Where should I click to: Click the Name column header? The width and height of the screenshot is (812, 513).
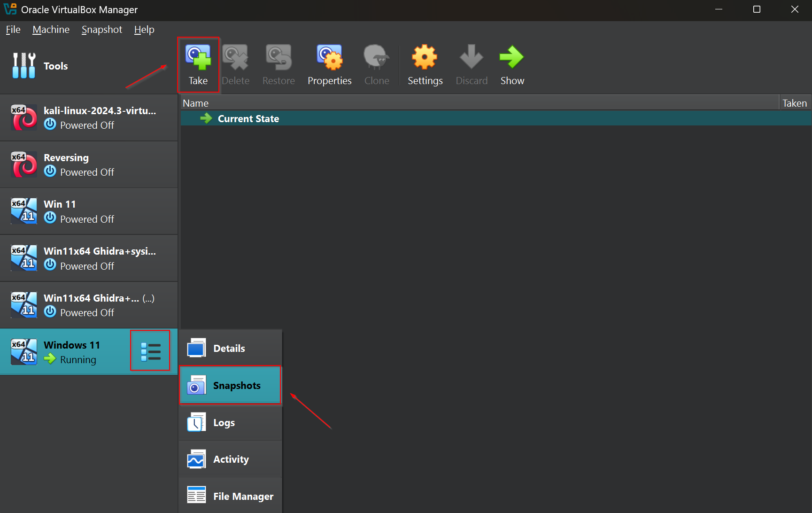[x=479, y=103]
